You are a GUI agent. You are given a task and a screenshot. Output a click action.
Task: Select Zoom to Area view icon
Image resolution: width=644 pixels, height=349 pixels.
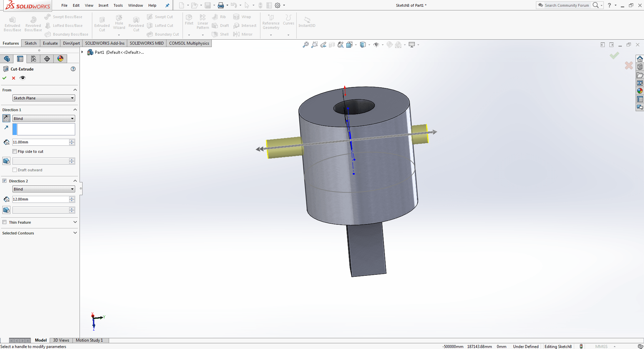pos(314,45)
